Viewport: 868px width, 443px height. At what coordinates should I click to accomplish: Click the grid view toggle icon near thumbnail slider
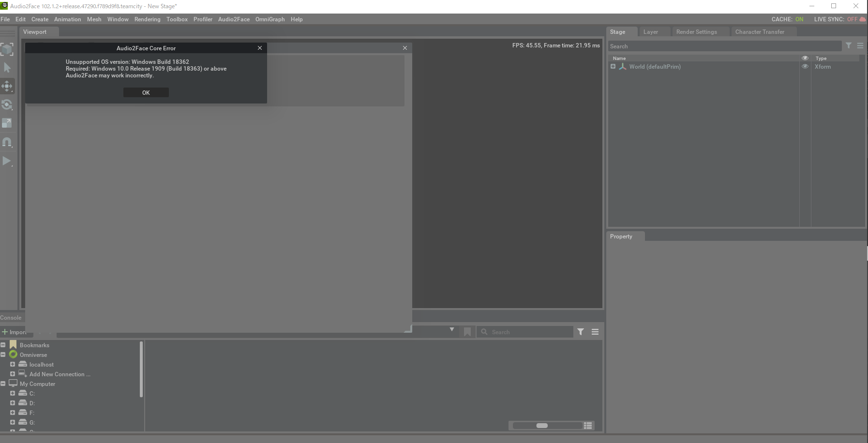click(x=588, y=426)
